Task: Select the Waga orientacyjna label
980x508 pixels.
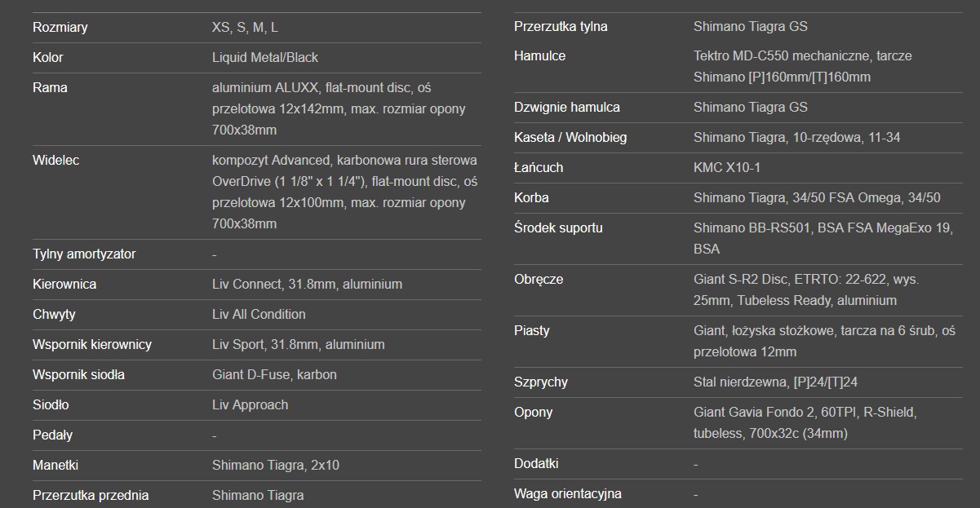Action: (x=568, y=493)
